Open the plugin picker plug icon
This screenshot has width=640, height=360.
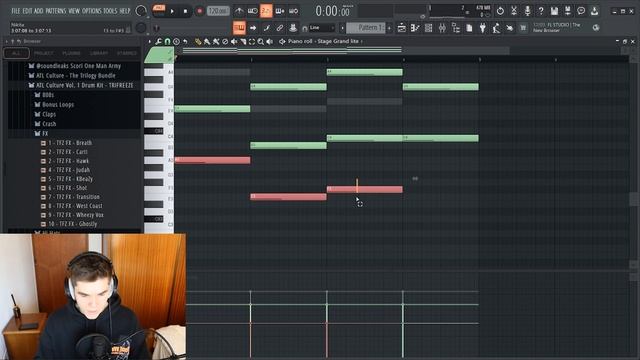pos(482,28)
